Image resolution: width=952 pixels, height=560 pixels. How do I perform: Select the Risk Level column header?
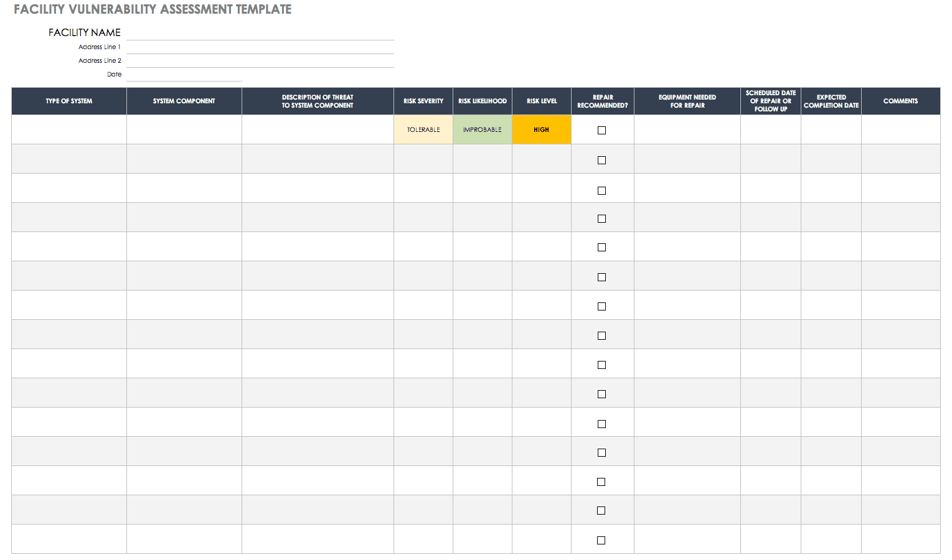tap(541, 101)
